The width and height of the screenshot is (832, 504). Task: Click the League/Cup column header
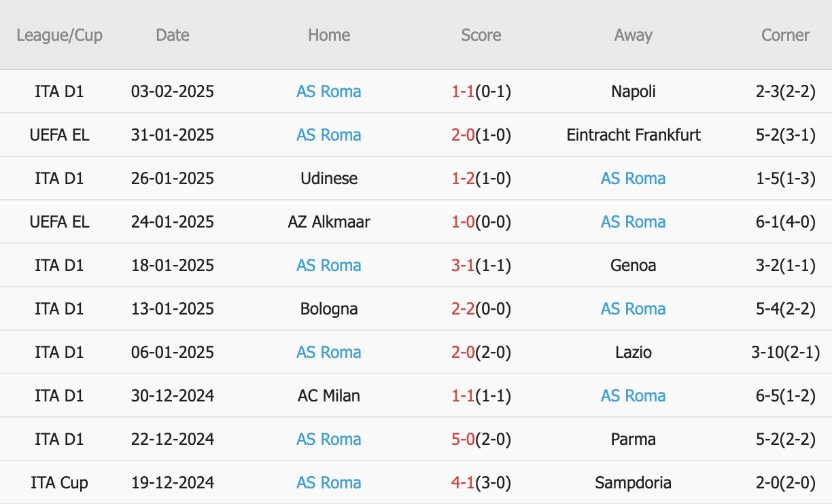(x=60, y=35)
